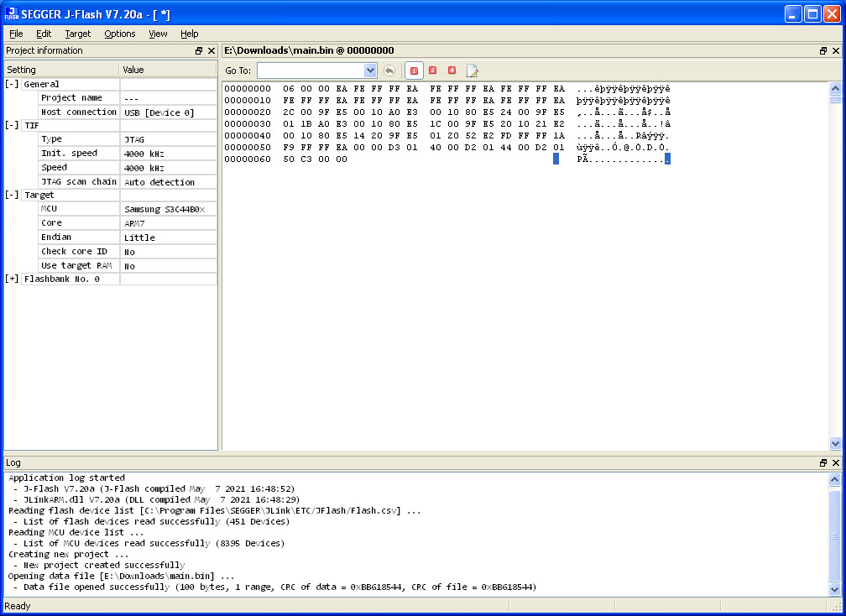Screen dimensions: 846x616
Task: Click the highlighted selection in hex column
Action: pyautogui.click(x=556, y=159)
